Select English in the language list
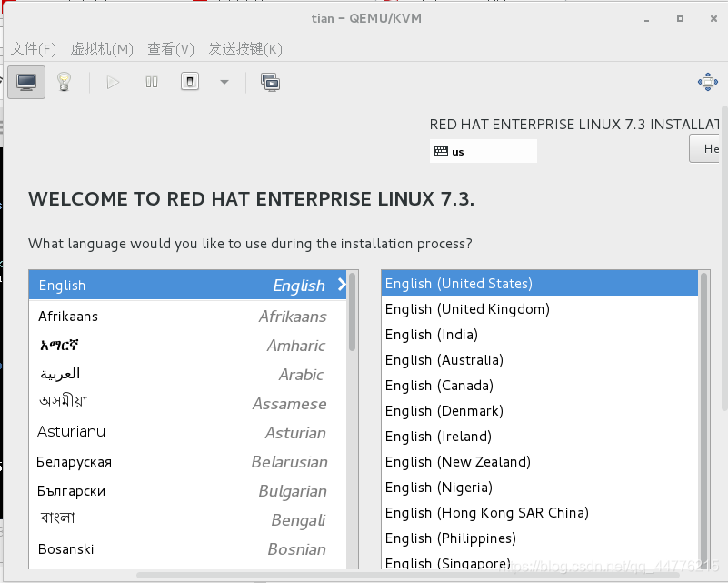This screenshot has height=583, width=728. pyautogui.click(x=187, y=285)
